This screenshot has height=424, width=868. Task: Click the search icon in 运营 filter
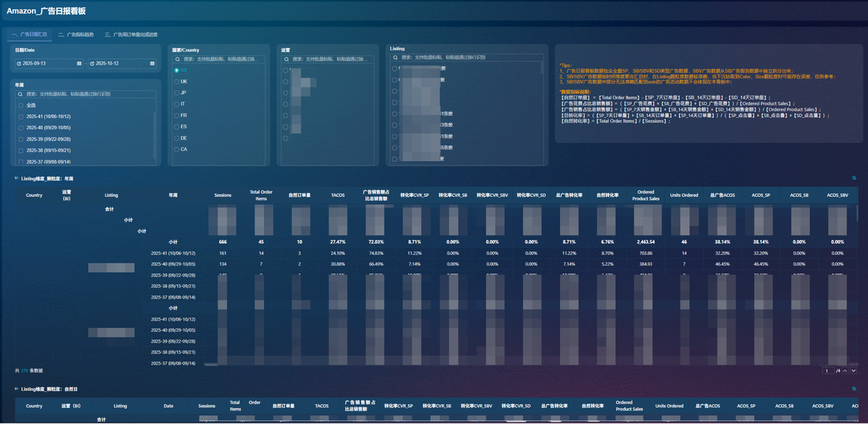(x=287, y=59)
